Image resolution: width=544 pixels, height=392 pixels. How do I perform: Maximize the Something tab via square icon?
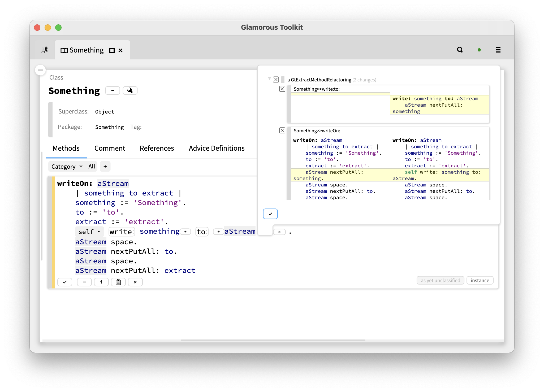(112, 50)
